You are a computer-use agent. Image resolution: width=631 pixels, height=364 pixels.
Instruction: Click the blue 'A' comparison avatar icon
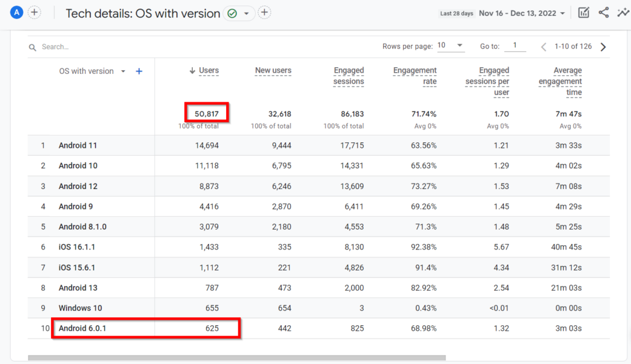coord(17,13)
